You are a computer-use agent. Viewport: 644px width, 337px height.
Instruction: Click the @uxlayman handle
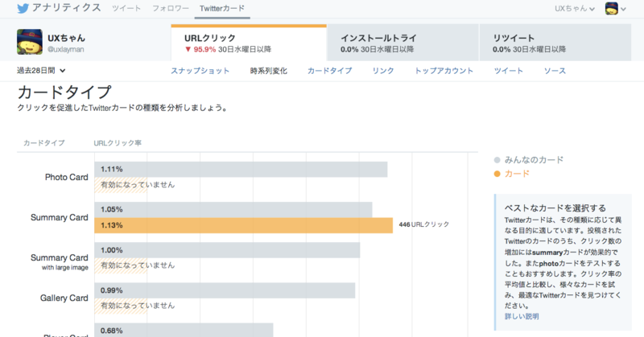tap(66, 49)
